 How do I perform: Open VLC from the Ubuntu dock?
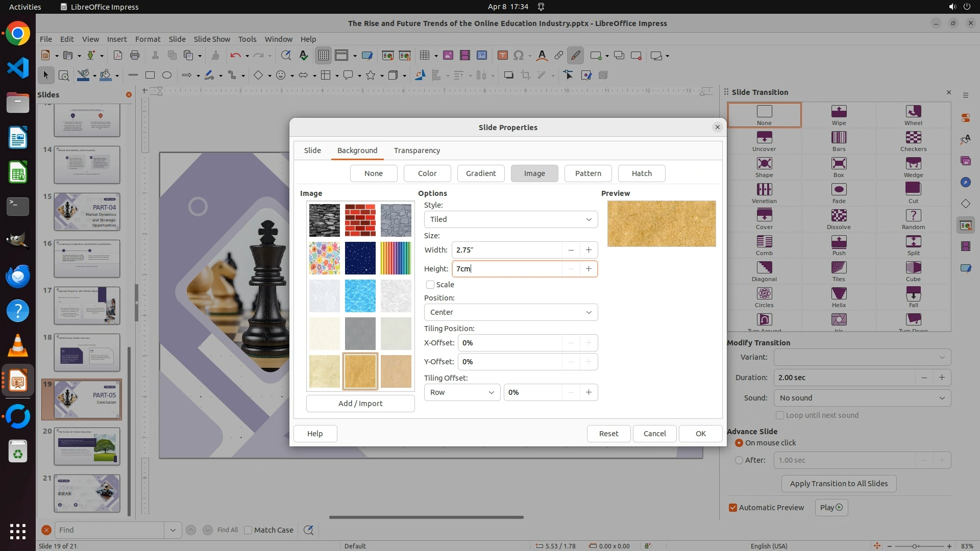[18, 346]
